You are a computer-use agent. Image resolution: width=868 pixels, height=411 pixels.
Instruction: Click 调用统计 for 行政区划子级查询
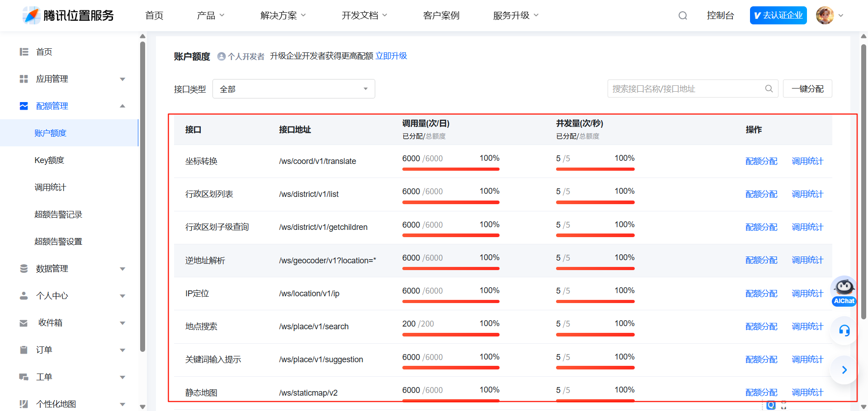(x=807, y=227)
